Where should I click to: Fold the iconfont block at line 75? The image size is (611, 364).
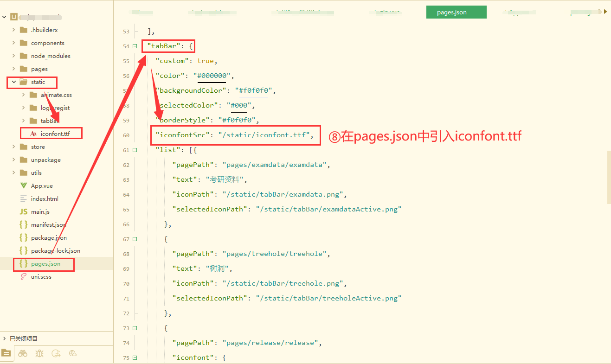click(135, 358)
